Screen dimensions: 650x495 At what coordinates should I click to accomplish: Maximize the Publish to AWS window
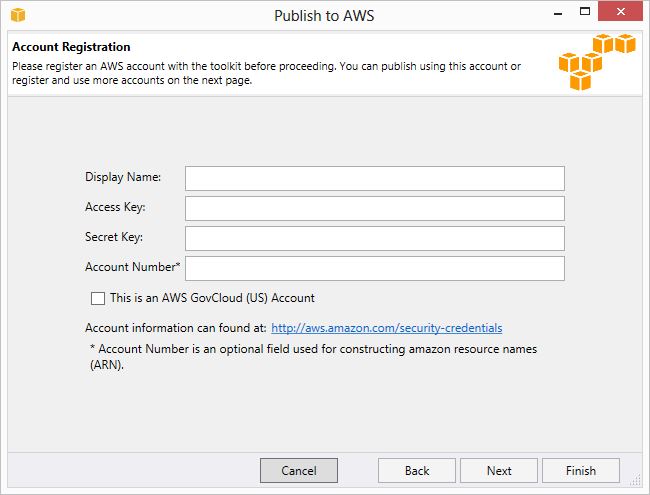pyautogui.click(x=585, y=12)
